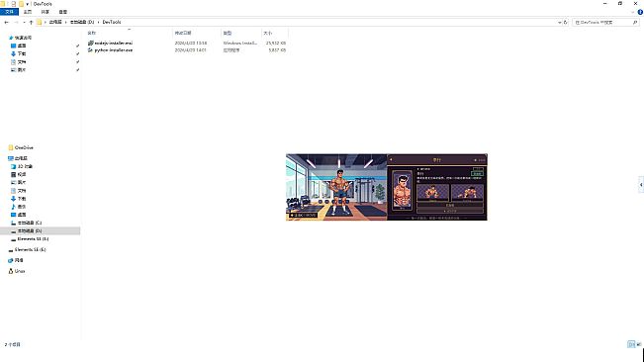Image resolution: width=644 pixels, height=362 pixels.
Task: Open the address bar history dropdown
Action: (559, 22)
